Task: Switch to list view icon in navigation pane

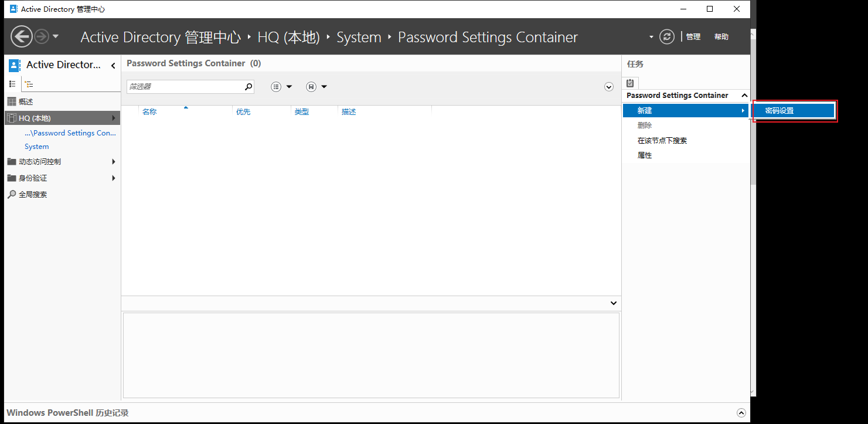Action: point(12,84)
